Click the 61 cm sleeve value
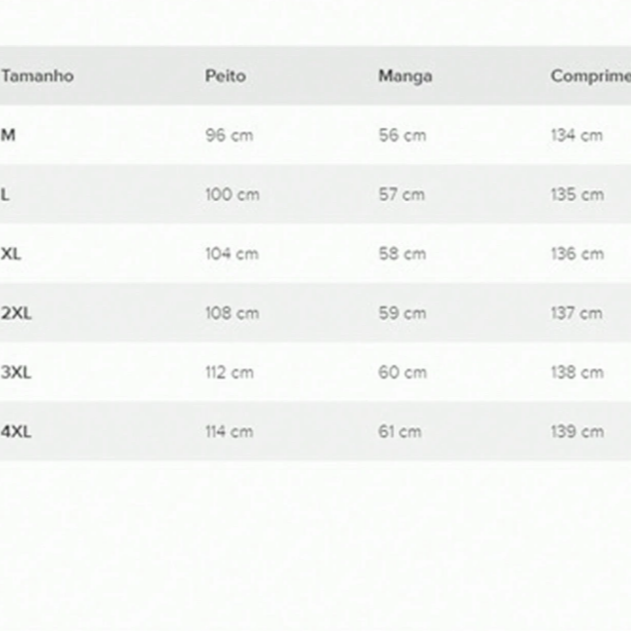 coord(400,432)
